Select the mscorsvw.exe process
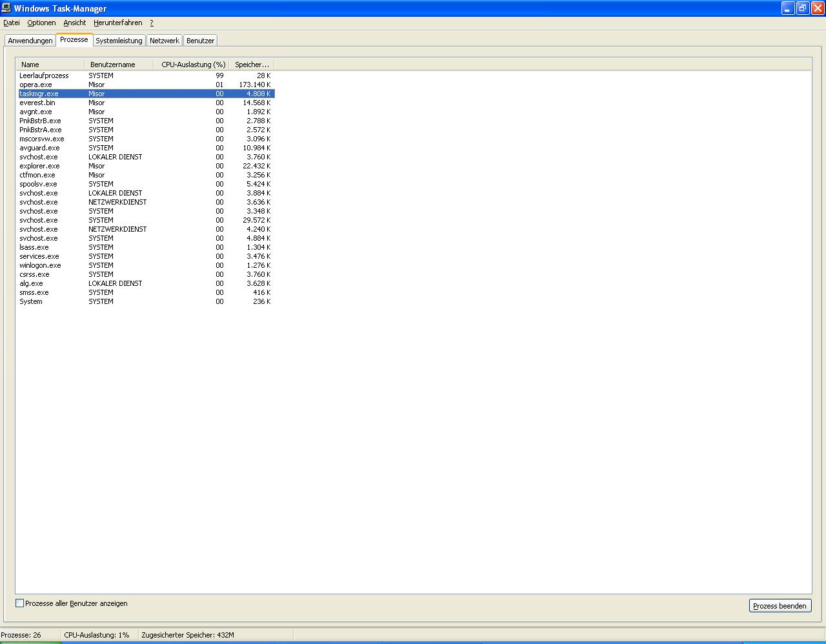Viewport: 826px width, 644px height. pos(146,139)
